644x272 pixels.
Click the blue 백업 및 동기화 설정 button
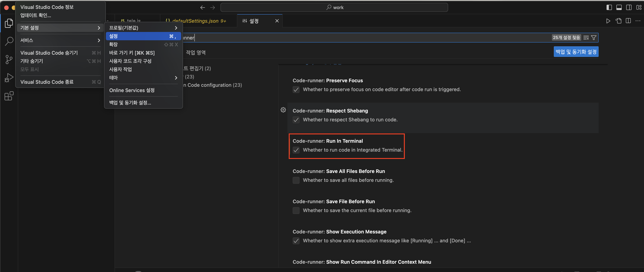(x=576, y=52)
